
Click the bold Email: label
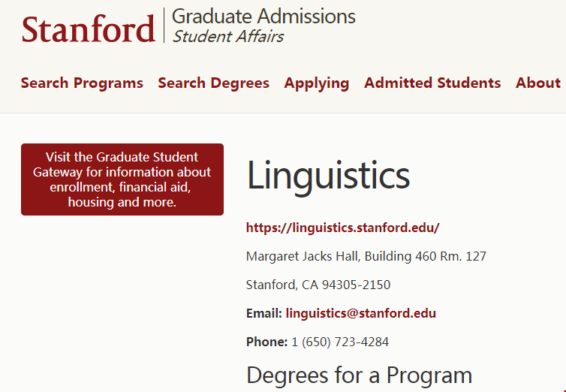263,313
